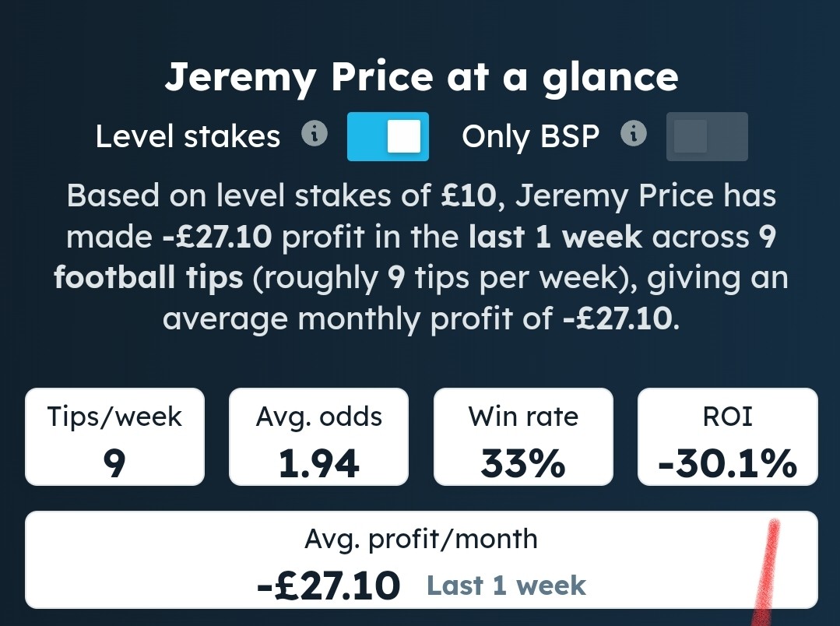
Task: Open the Avg. profit/month card
Action: (422, 560)
